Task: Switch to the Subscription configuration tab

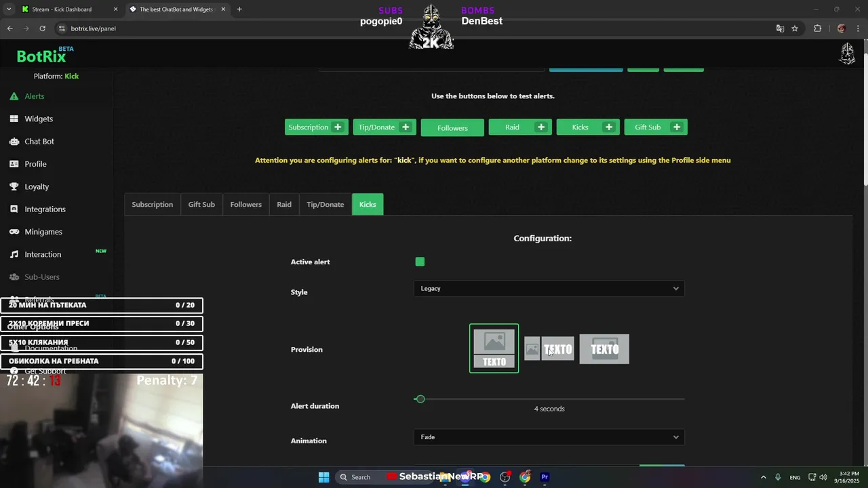Action: [x=152, y=204]
